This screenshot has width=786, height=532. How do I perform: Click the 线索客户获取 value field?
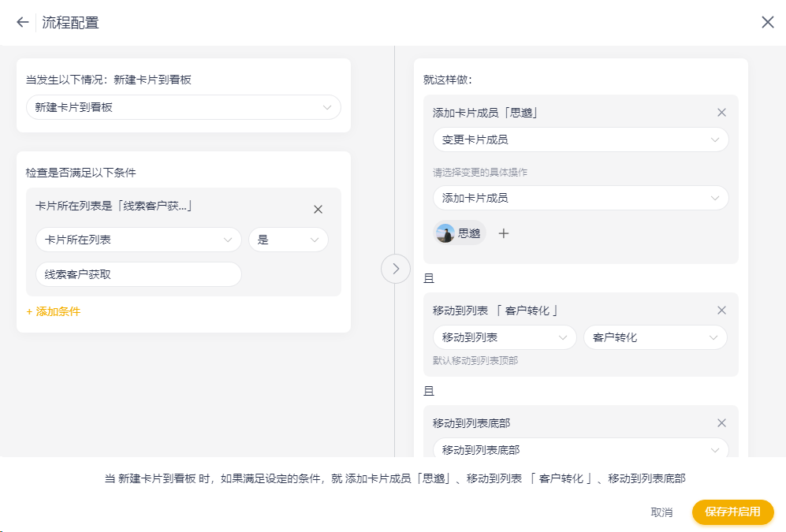(138, 274)
